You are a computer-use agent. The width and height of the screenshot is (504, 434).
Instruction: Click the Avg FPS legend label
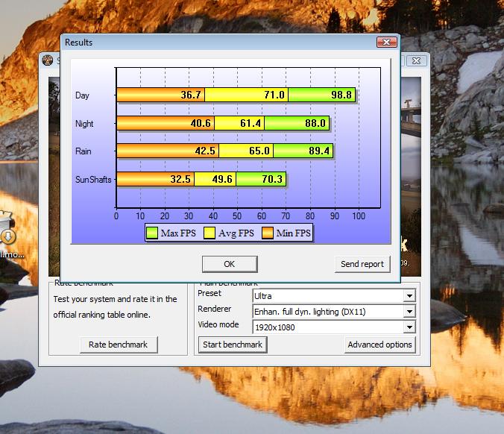(236, 233)
